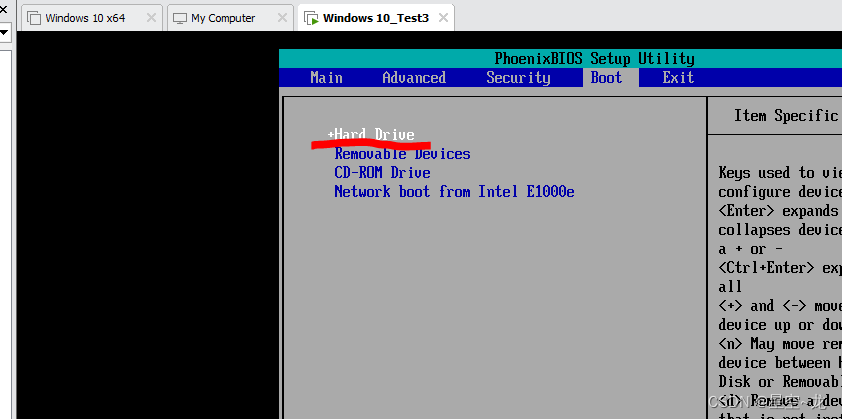This screenshot has height=419, width=842.
Task: Expand Hard Drive using plus sign
Action: pyautogui.click(x=330, y=134)
